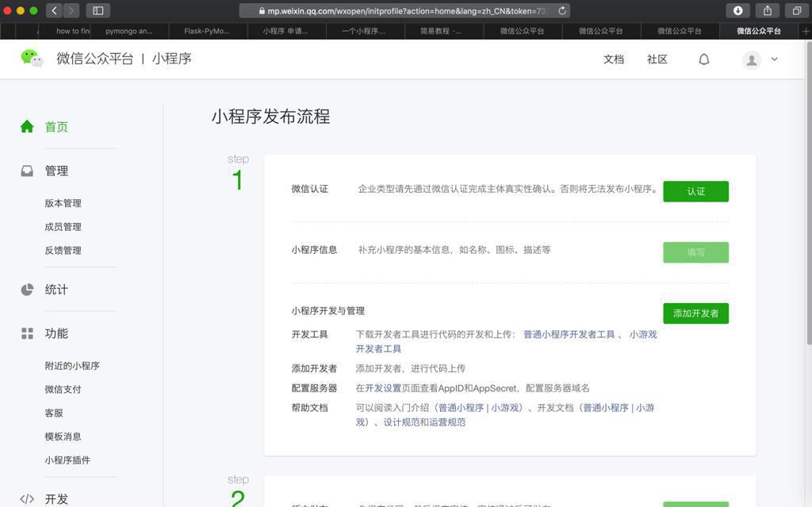812x507 pixels.
Task: Click the 小程序信息 label
Action: [x=314, y=250]
